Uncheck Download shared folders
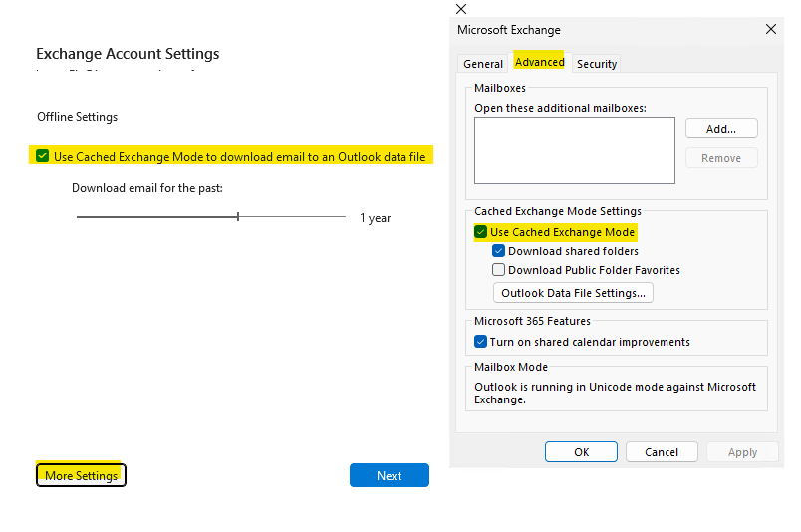Image resolution: width=801 pixels, height=532 pixels. point(498,251)
